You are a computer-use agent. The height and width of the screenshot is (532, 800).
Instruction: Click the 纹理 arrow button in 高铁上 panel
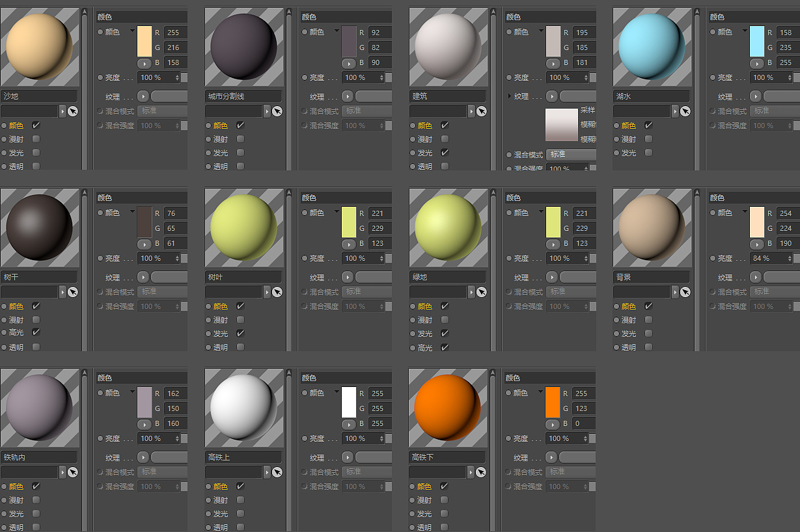click(348, 457)
